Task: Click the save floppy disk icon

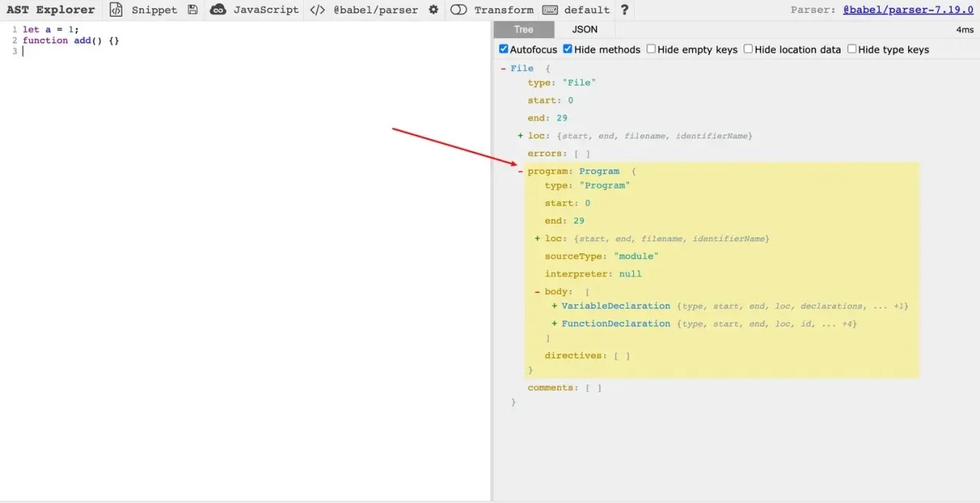Action: point(192,10)
